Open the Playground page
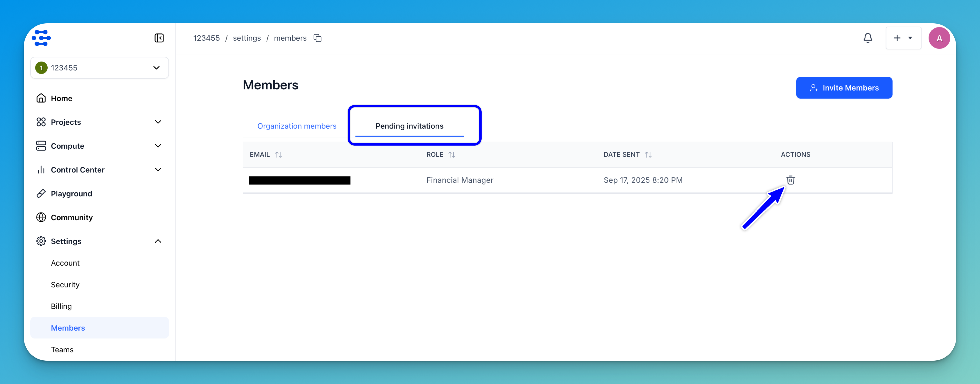 [x=72, y=194]
